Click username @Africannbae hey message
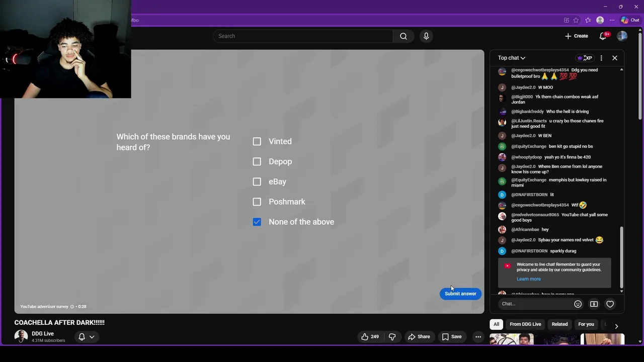644x362 pixels. tap(525, 229)
